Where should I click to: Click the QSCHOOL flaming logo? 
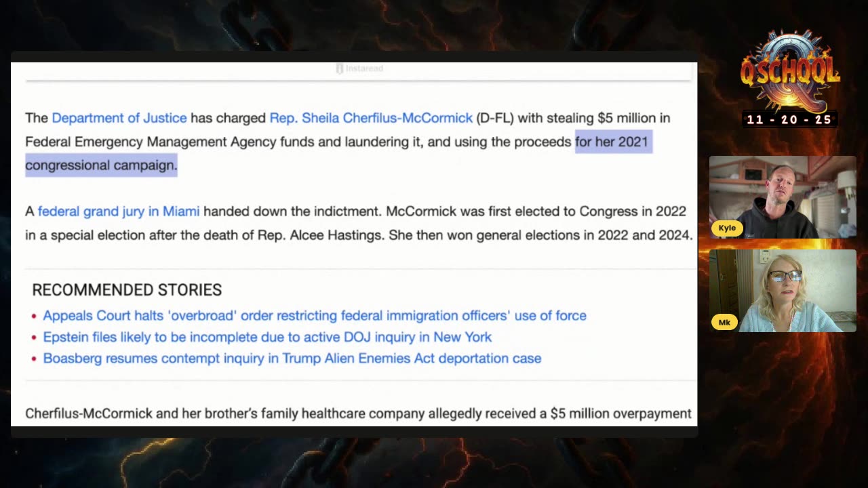pos(790,70)
